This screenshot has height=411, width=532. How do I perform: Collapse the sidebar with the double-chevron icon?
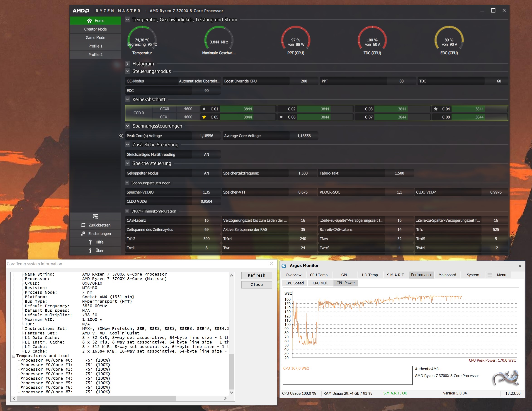tap(121, 136)
